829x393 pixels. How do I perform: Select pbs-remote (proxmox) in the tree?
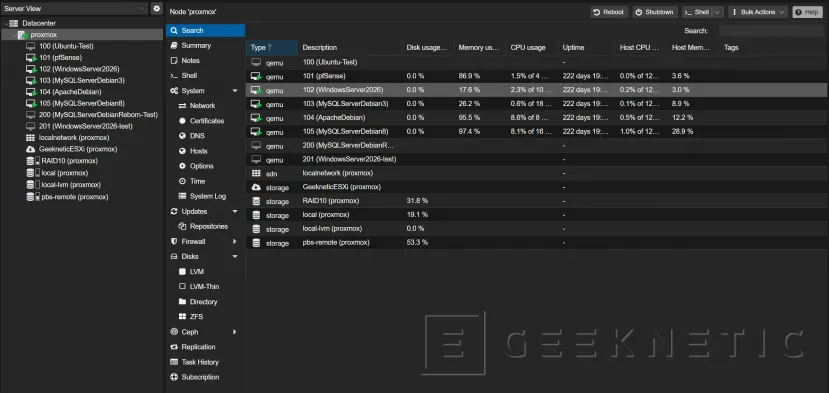coord(75,197)
